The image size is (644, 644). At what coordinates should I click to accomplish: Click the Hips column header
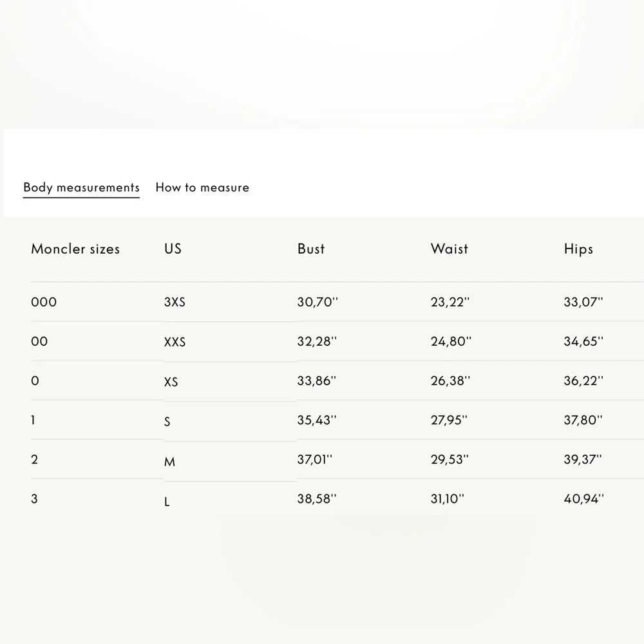click(x=578, y=249)
